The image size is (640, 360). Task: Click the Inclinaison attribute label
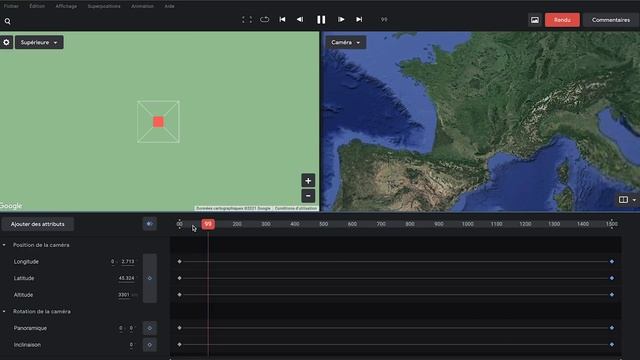[x=27, y=345]
